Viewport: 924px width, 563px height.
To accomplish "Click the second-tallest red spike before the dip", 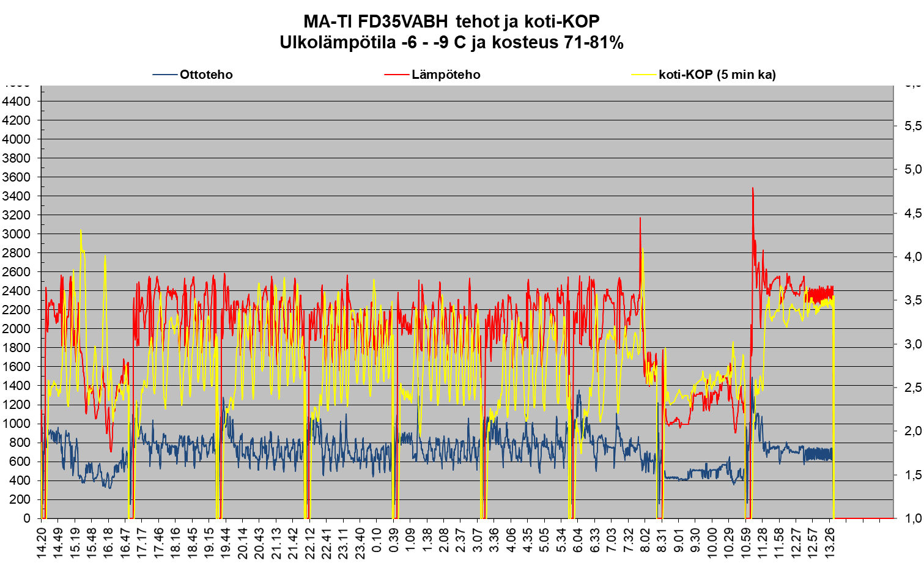I will (640, 220).
